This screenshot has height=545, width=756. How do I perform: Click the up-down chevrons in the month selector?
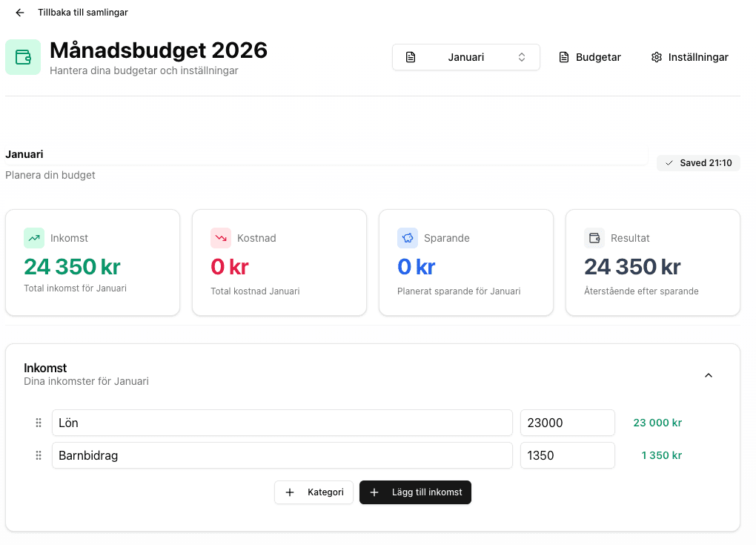[x=521, y=56]
